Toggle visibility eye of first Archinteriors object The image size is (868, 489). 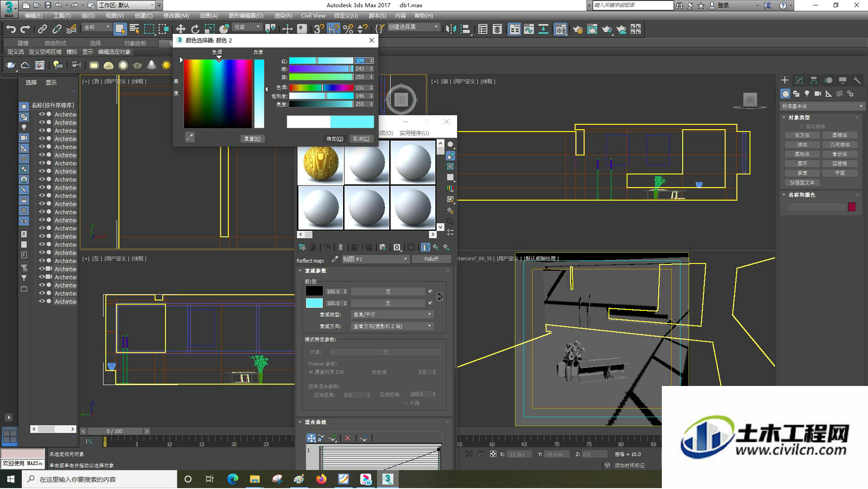[x=42, y=114]
